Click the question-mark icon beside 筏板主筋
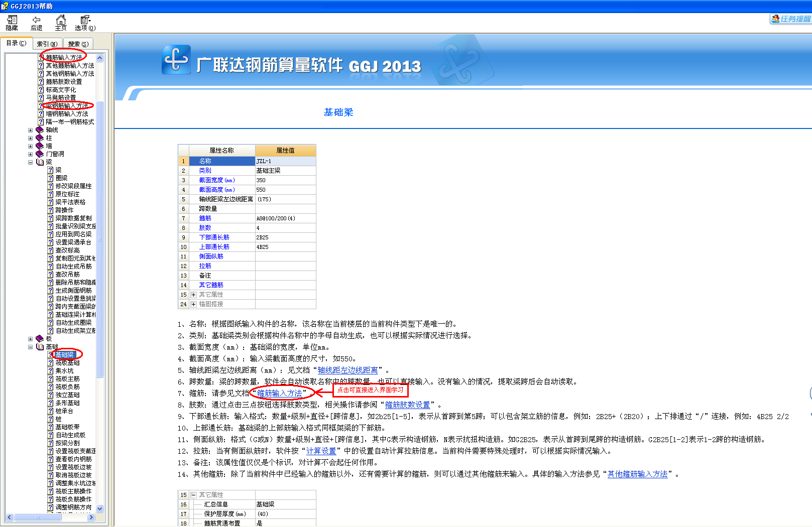Image resolution: width=812 pixels, height=527 pixels. [x=50, y=379]
